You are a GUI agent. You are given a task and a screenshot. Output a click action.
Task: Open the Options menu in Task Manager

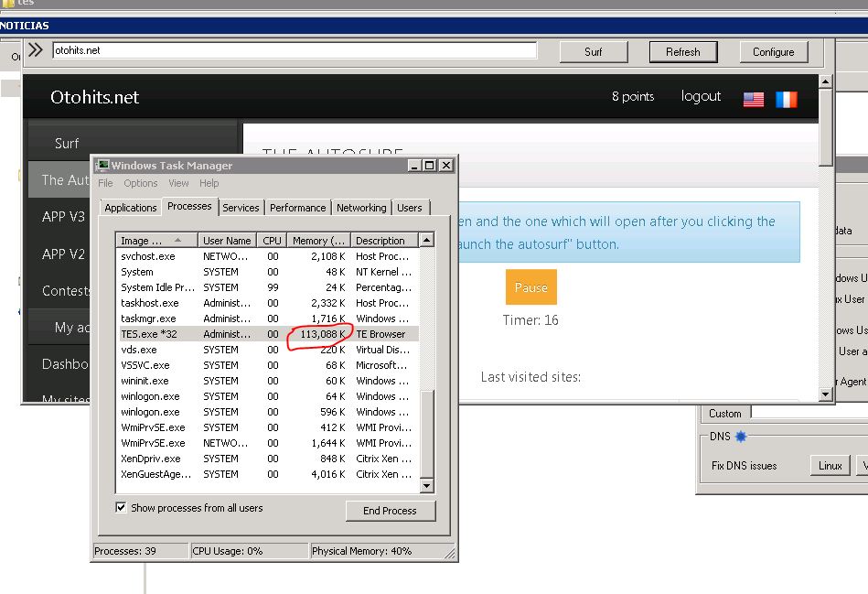[140, 183]
